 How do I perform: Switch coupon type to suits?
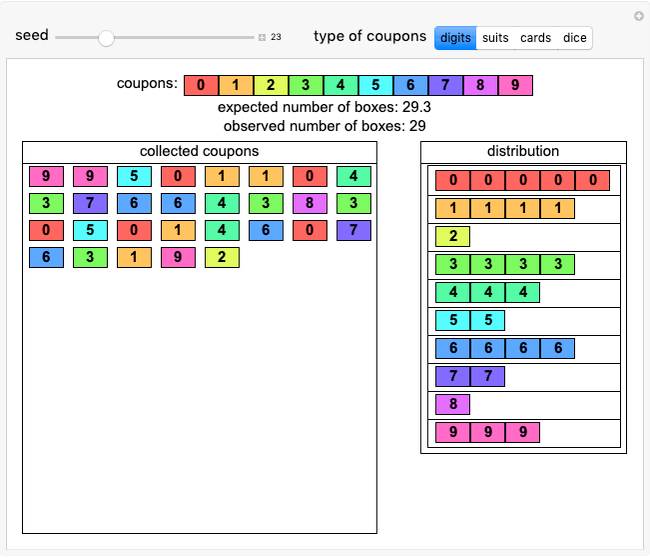point(495,38)
